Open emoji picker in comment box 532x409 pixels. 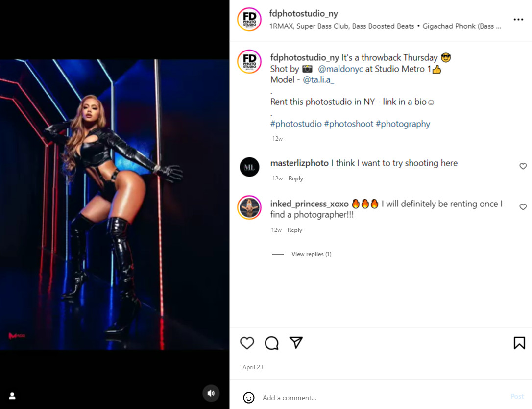[249, 398]
